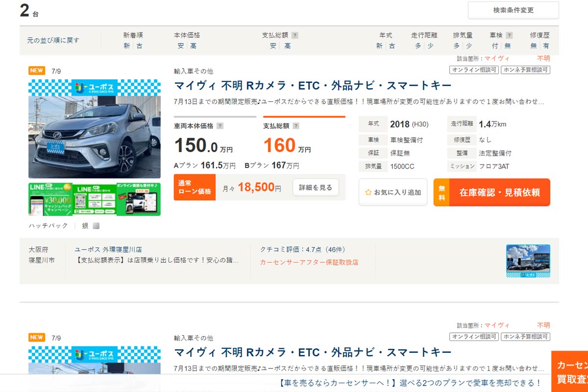The height and width of the screenshot is (392, 588).
Task: Open the first マイヴィ listing title link
Action: pyautogui.click(x=313, y=86)
